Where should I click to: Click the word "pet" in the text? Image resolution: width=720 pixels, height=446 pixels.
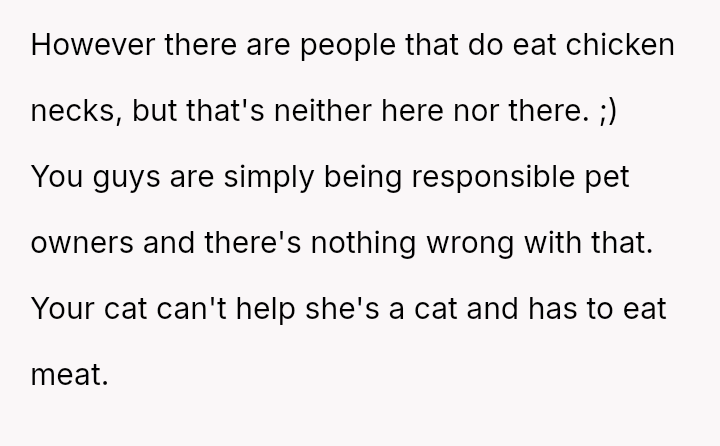[645, 177]
